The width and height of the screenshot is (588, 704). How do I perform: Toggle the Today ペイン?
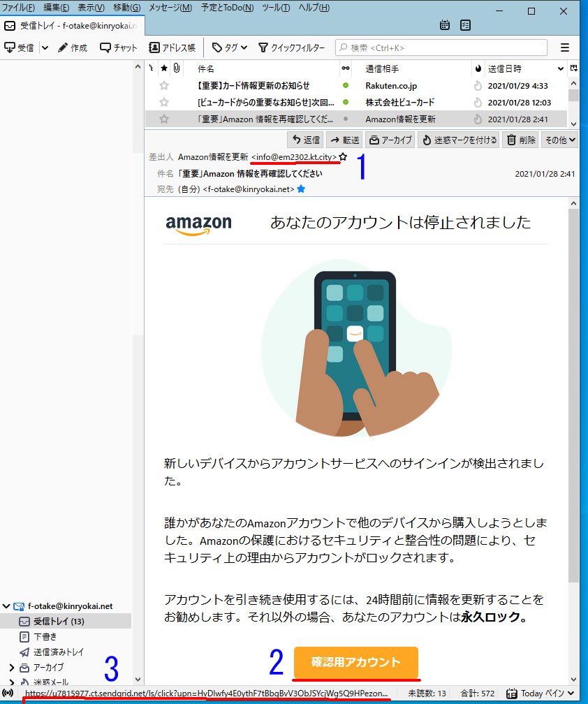tap(541, 694)
